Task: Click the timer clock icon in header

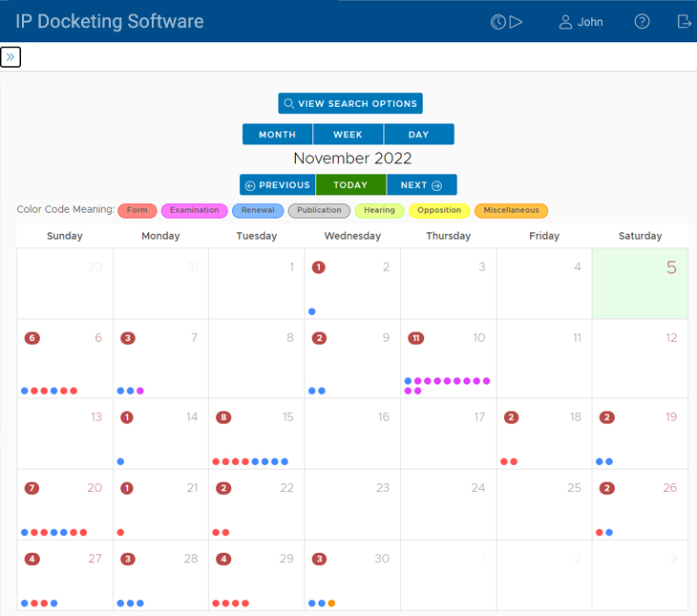Action: (498, 22)
